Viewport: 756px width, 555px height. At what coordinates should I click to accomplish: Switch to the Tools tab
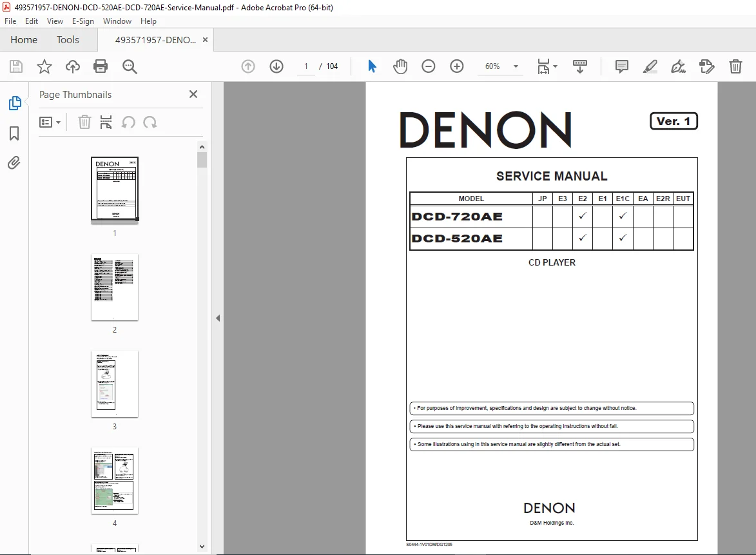click(x=68, y=40)
